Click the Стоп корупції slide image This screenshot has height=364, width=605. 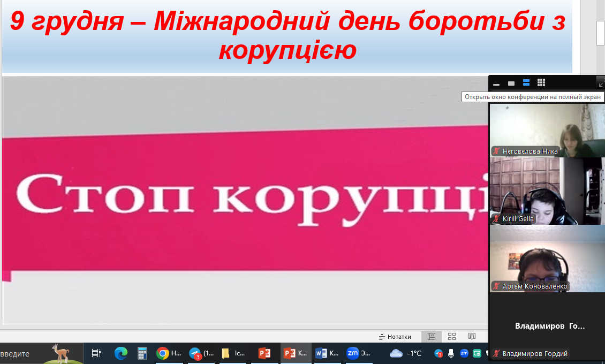tap(245, 201)
